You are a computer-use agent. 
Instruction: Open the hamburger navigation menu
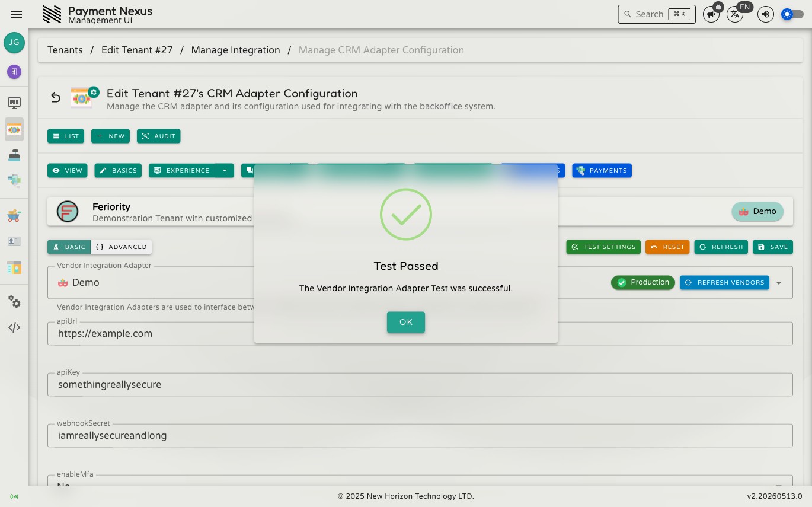(x=17, y=14)
